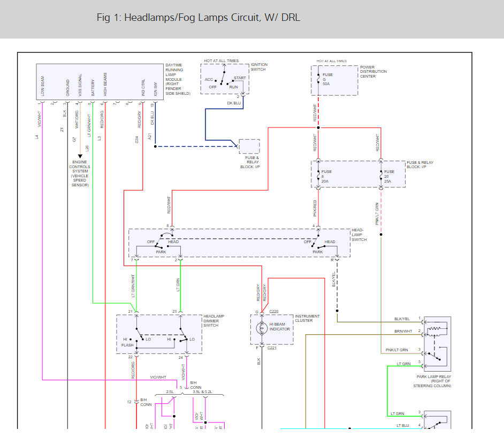
Task: Click the small dashed fuse & relay block box
Action: 249,146
